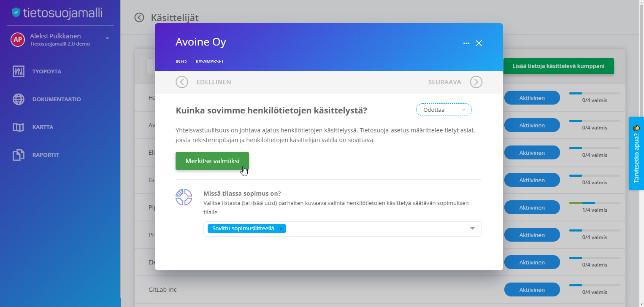Click Lisää tietoja käsittelevä kumppani button
The height and width of the screenshot is (307, 644).
(x=558, y=66)
